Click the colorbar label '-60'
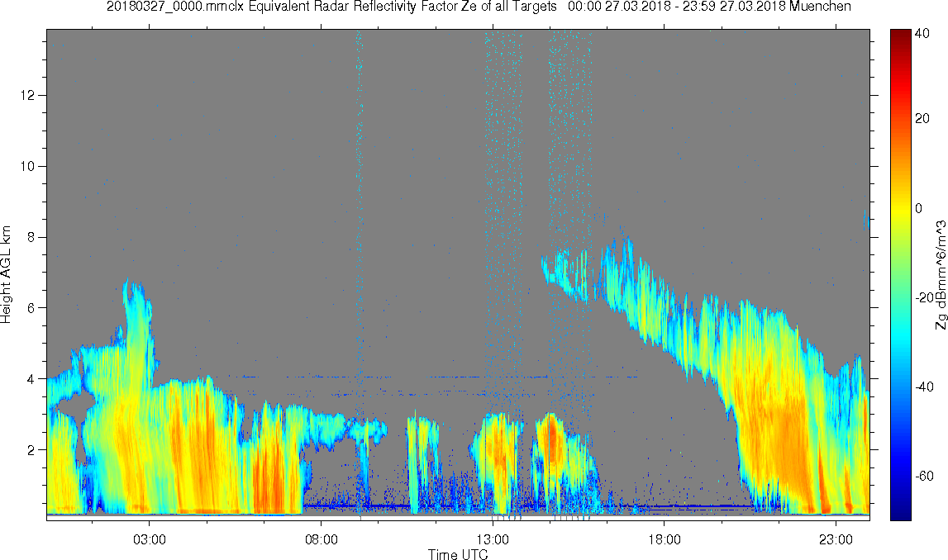948x560 pixels. tap(924, 476)
